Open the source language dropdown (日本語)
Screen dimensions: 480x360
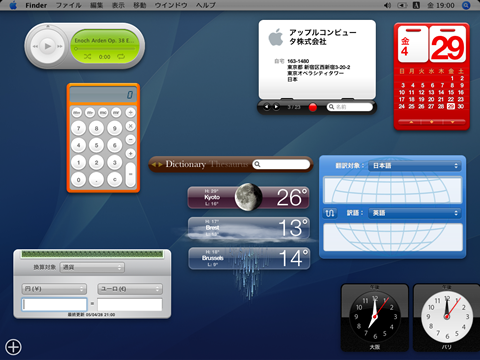(x=414, y=166)
